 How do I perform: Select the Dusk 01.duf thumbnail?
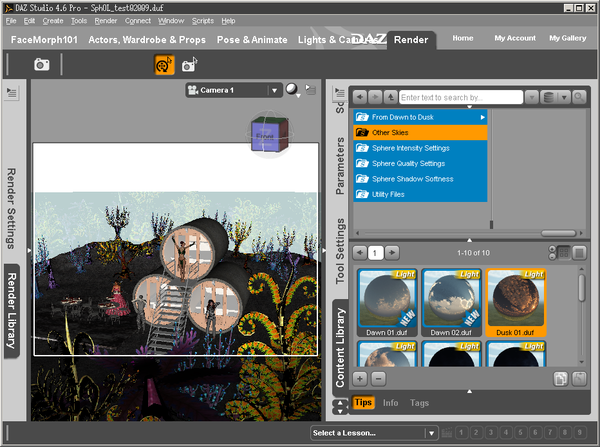click(x=515, y=303)
